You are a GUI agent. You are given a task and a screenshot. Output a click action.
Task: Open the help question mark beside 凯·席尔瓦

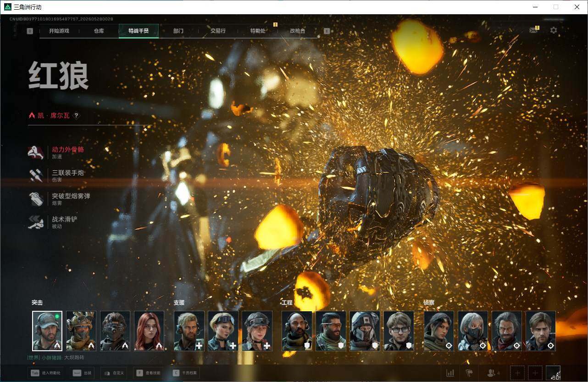coord(77,116)
